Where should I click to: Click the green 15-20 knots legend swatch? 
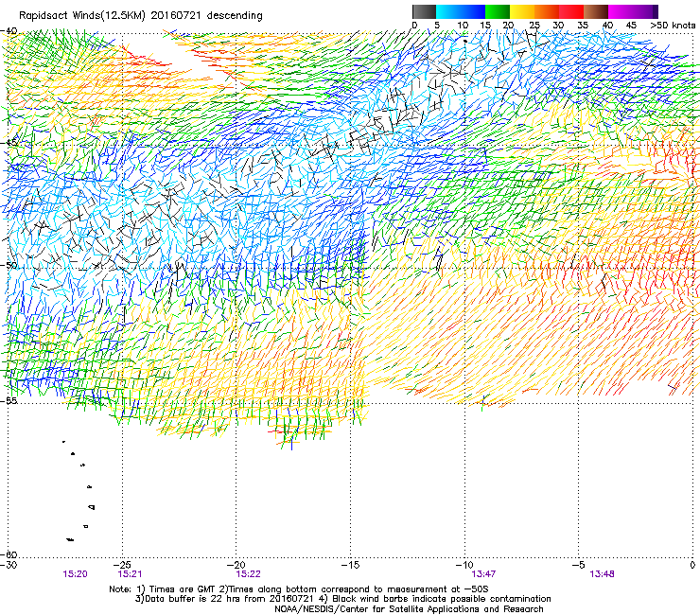click(498, 11)
